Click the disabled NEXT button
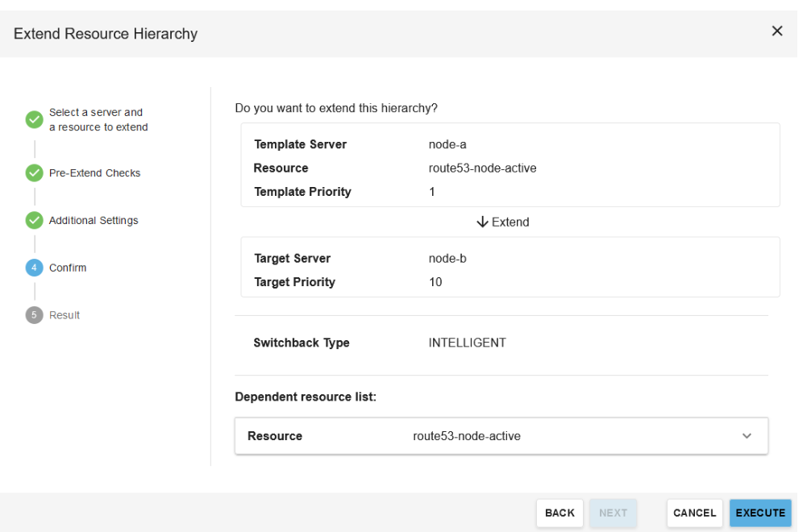This screenshot has height=532, width=803. click(613, 513)
